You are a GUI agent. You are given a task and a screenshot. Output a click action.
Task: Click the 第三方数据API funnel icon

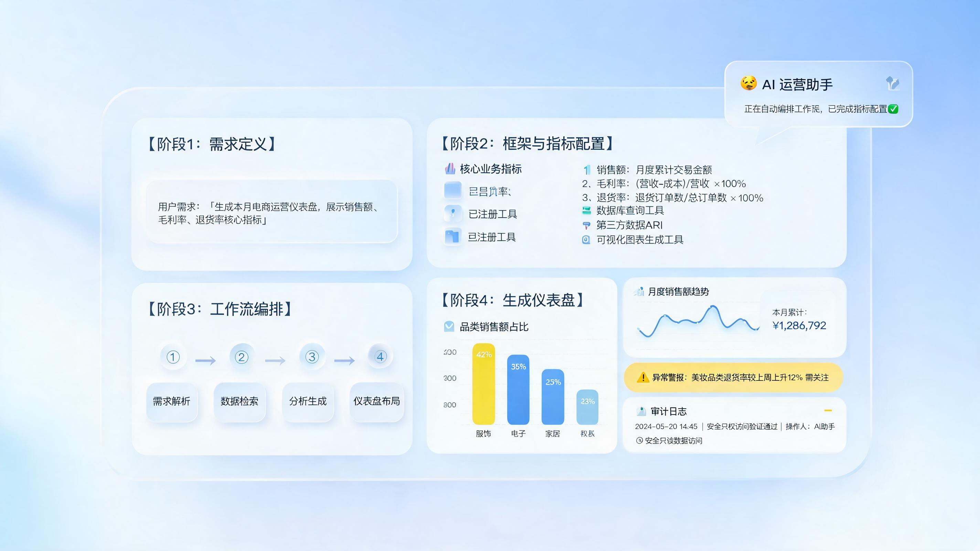(586, 225)
